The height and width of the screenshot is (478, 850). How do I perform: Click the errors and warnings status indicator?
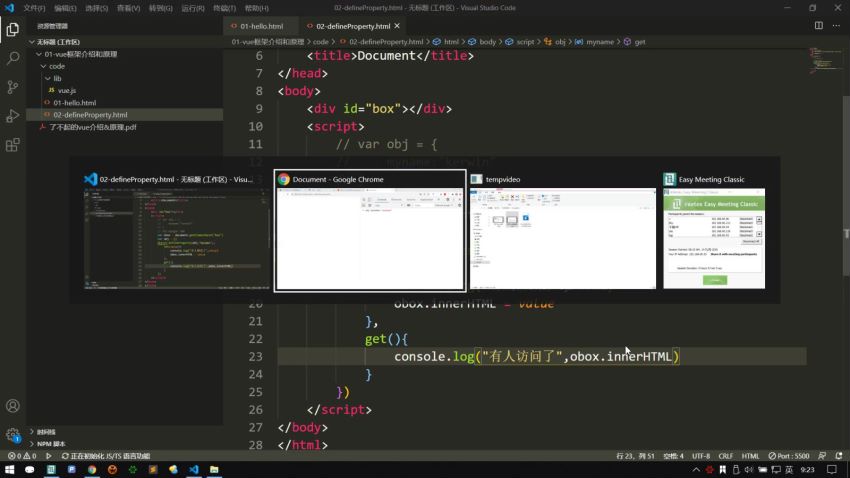pyautogui.click(x=22, y=456)
